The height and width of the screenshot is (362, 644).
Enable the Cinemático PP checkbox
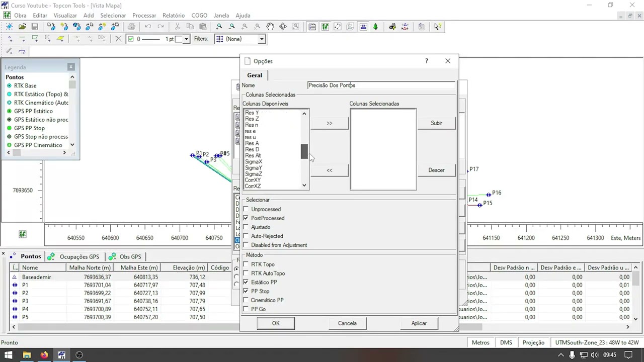click(246, 300)
